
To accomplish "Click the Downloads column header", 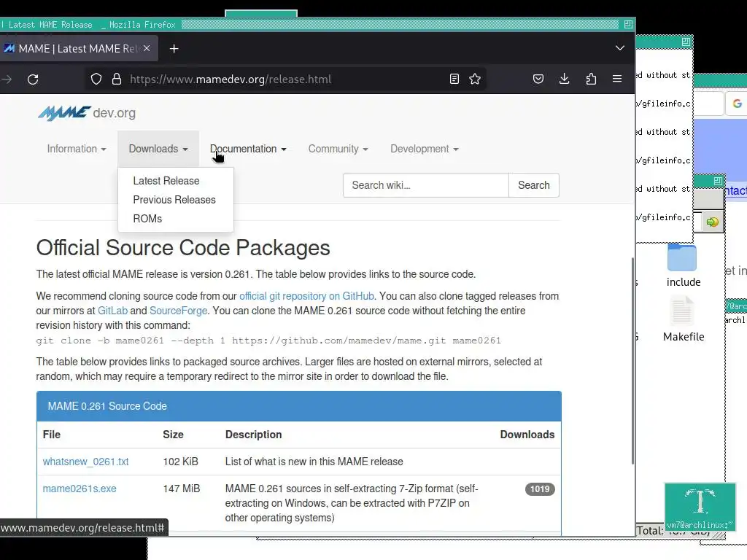I will [527, 435].
